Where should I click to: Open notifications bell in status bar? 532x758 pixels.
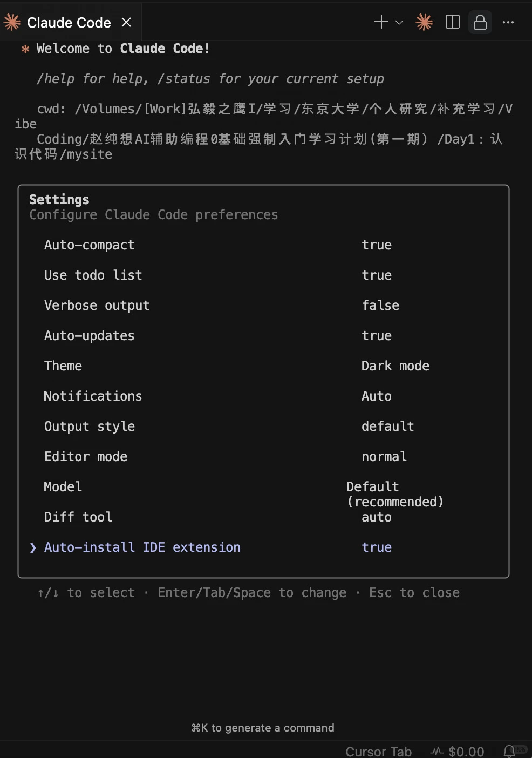(509, 751)
